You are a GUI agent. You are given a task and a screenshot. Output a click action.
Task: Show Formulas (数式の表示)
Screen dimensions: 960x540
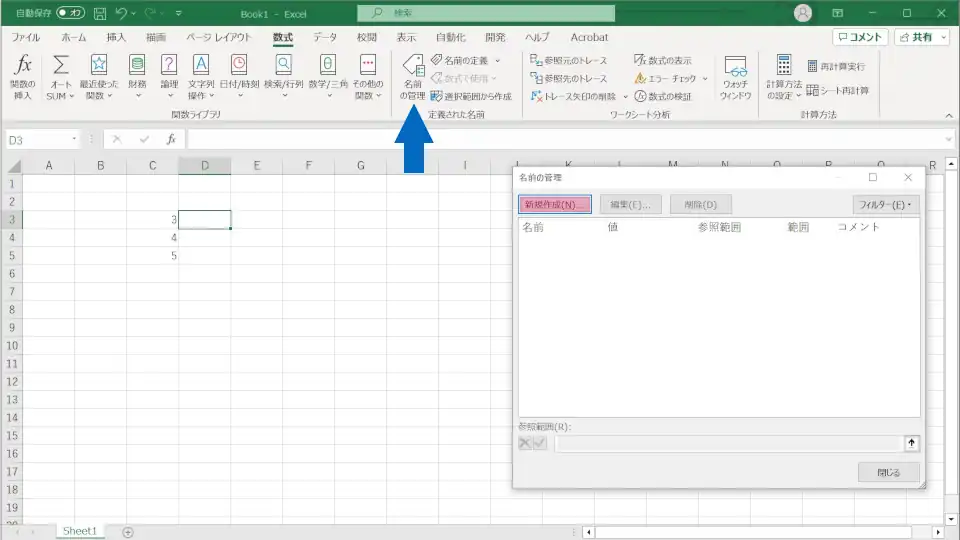[663, 60]
